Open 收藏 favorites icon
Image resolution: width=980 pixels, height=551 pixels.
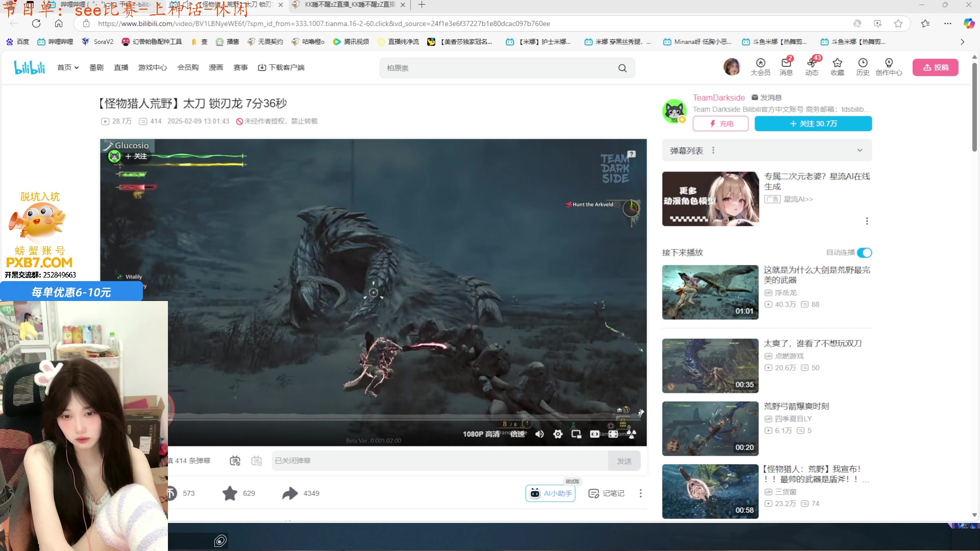[837, 67]
